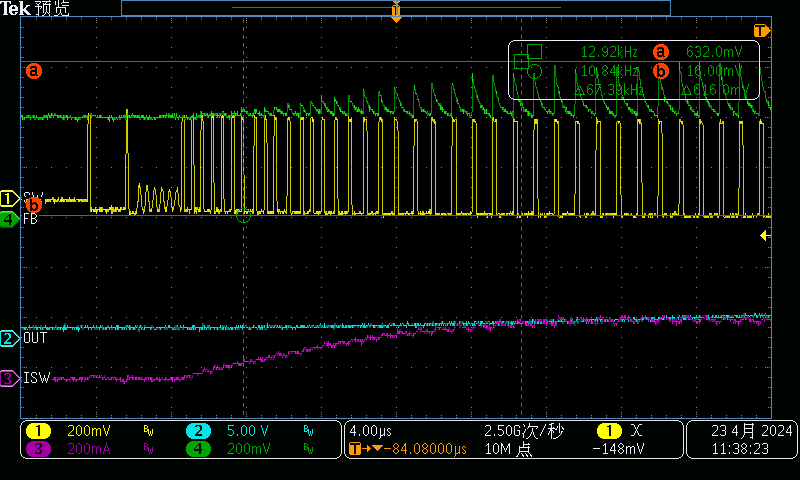Click the yellow trigger level arrow at right
The image size is (800, 480).
pos(765,235)
